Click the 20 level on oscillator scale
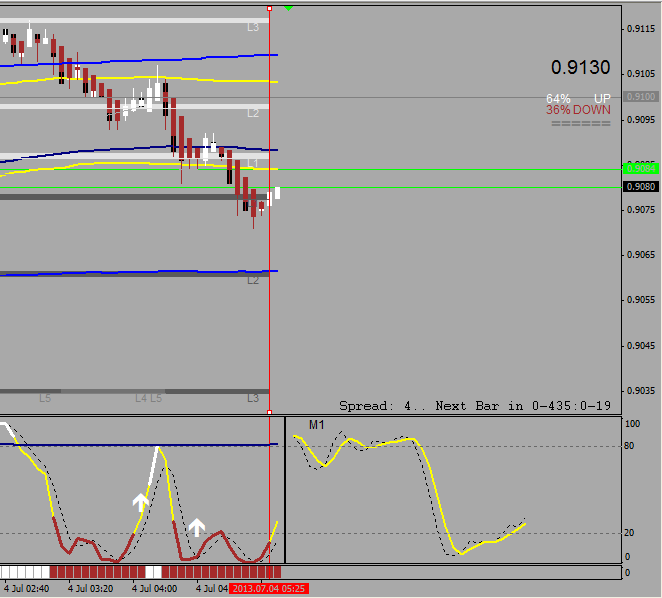Screen dimensions: 662x598 629,533
